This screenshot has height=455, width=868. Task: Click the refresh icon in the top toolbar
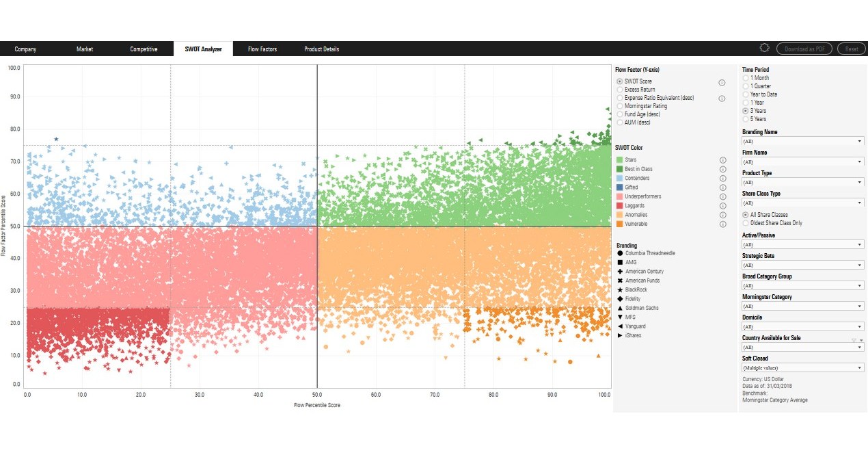tap(764, 47)
